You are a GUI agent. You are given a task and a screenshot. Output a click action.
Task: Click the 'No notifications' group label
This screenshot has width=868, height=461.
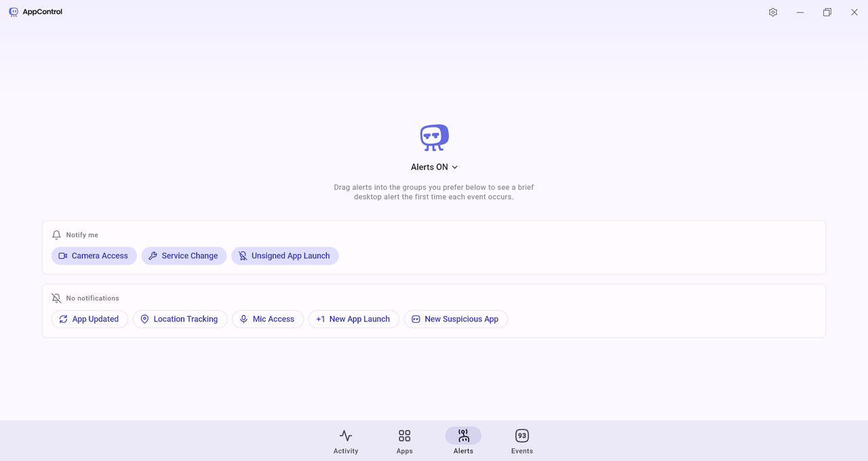92,298
